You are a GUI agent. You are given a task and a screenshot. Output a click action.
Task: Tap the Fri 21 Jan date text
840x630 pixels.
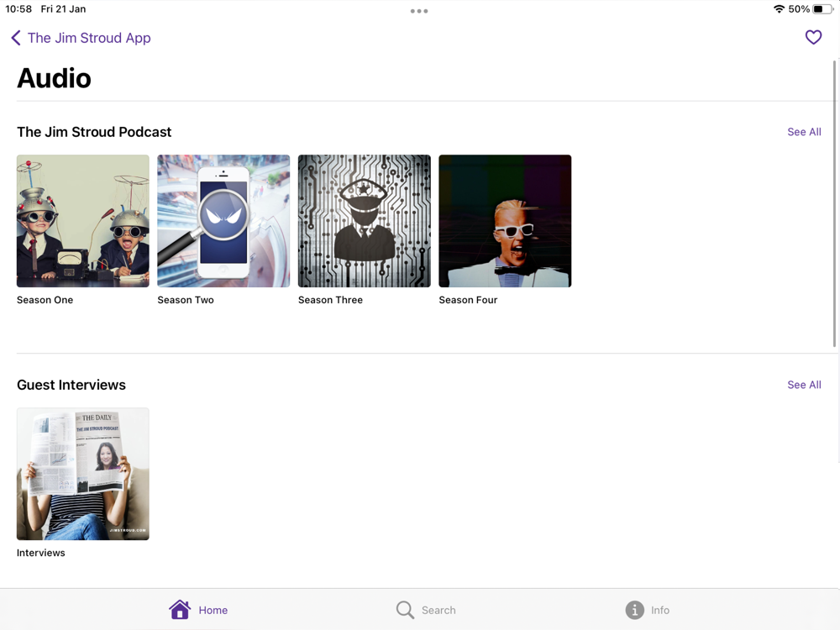click(63, 9)
